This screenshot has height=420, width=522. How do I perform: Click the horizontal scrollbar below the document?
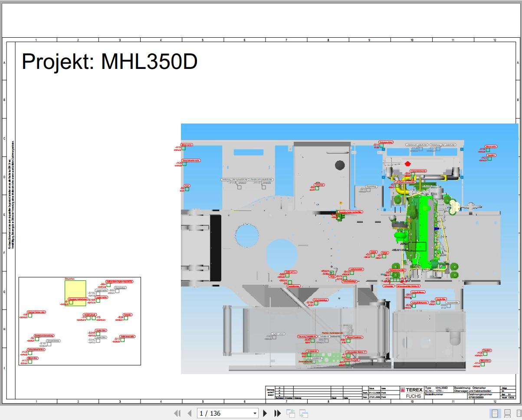[260, 404]
